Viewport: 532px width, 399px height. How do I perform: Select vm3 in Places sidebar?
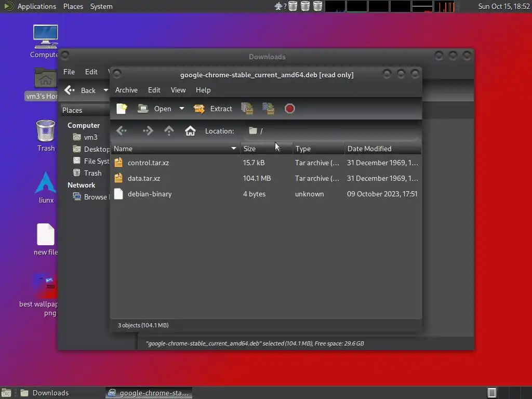tap(86, 137)
